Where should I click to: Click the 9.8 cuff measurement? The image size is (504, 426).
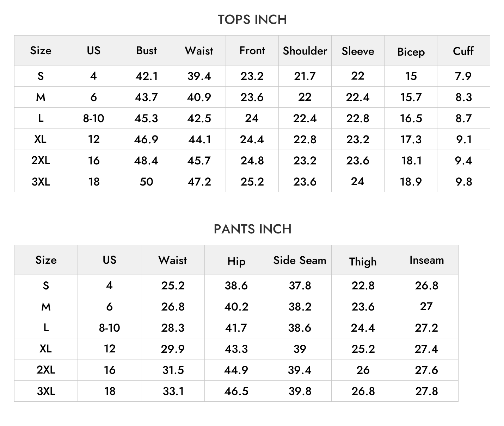pyautogui.click(x=463, y=182)
